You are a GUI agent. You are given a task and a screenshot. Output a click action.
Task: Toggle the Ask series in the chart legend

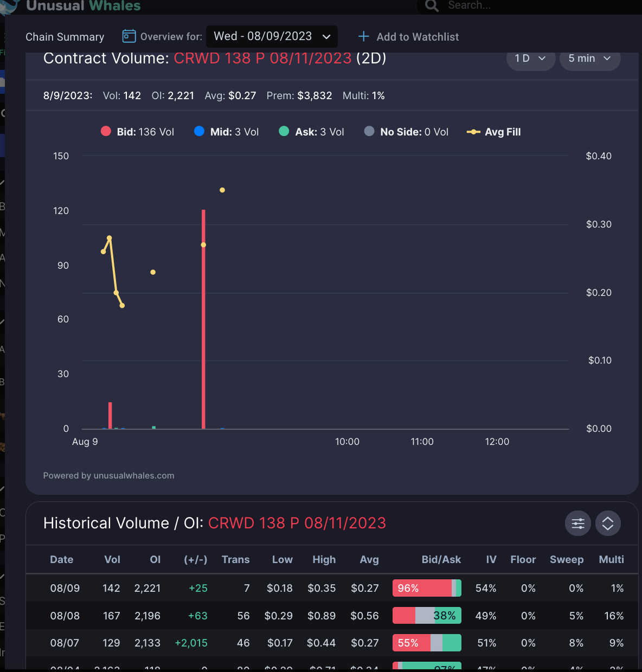coord(311,131)
